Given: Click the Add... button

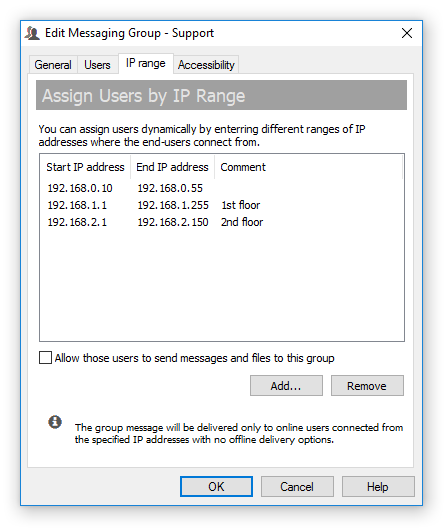Looking at the screenshot, I should [x=286, y=386].
